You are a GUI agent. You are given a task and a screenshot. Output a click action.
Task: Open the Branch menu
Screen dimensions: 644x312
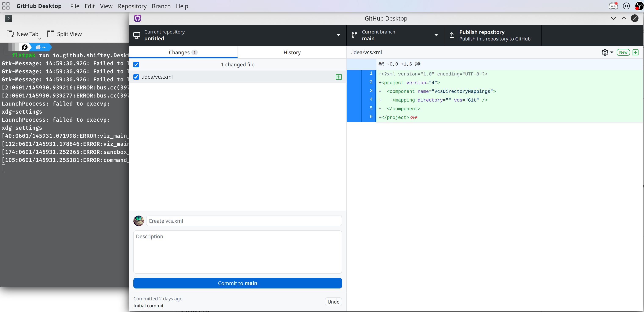click(x=161, y=6)
